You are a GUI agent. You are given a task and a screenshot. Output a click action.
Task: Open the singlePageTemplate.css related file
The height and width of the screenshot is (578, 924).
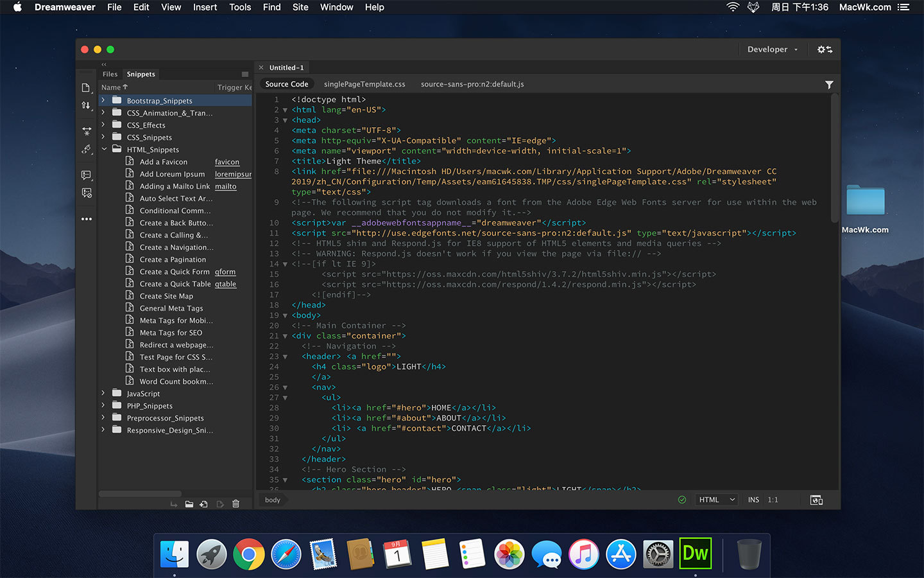[364, 84]
